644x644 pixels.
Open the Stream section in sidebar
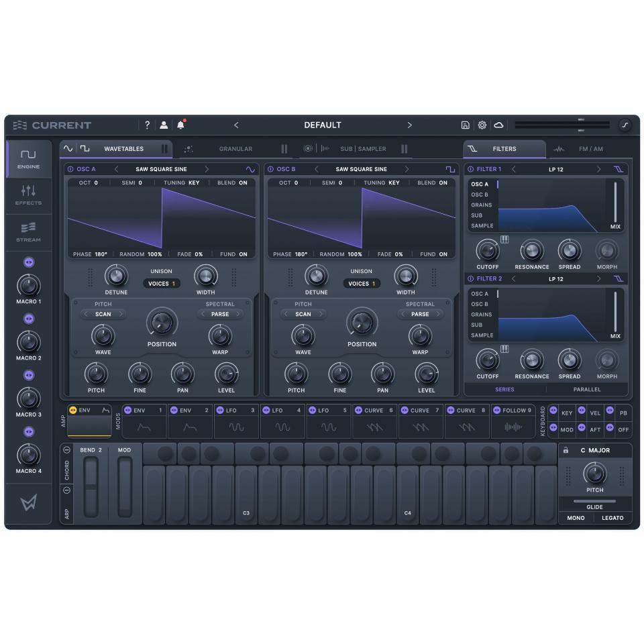pos(28,232)
